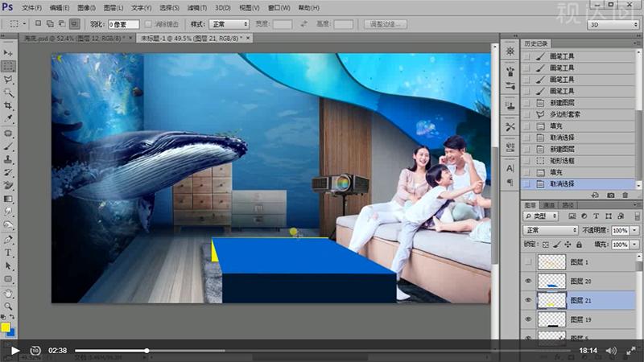Open the layer blend mode 正常 dropdown

click(x=551, y=230)
